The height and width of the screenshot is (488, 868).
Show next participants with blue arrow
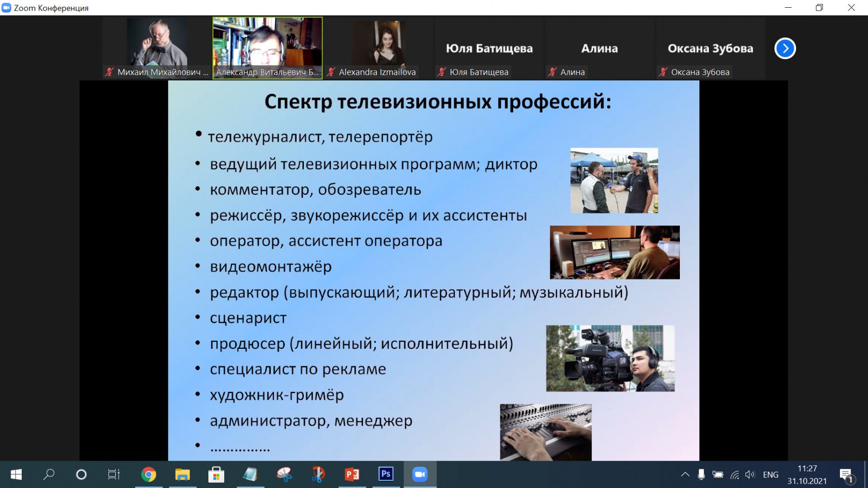click(x=785, y=48)
